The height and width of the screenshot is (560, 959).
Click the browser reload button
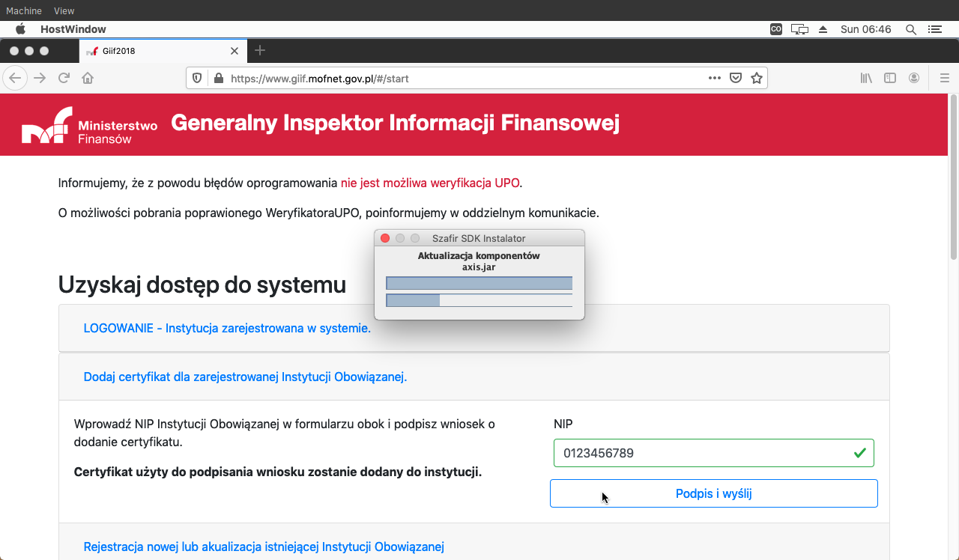pyautogui.click(x=64, y=78)
